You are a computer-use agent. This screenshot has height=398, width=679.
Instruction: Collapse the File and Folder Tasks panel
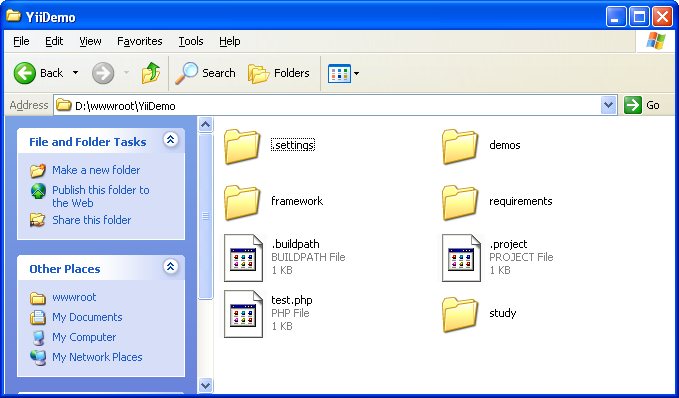click(x=171, y=139)
